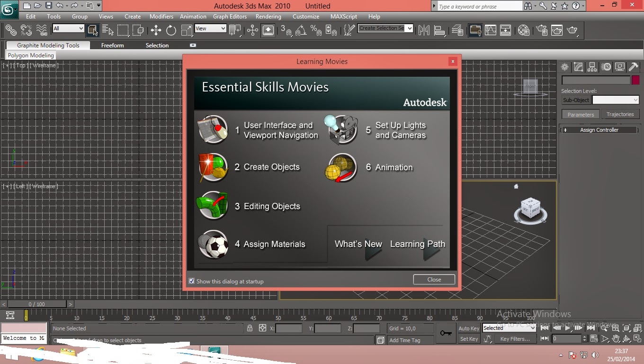Click the Unlink Selection tool
Screen dimensions: 644x364
(x=26, y=30)
